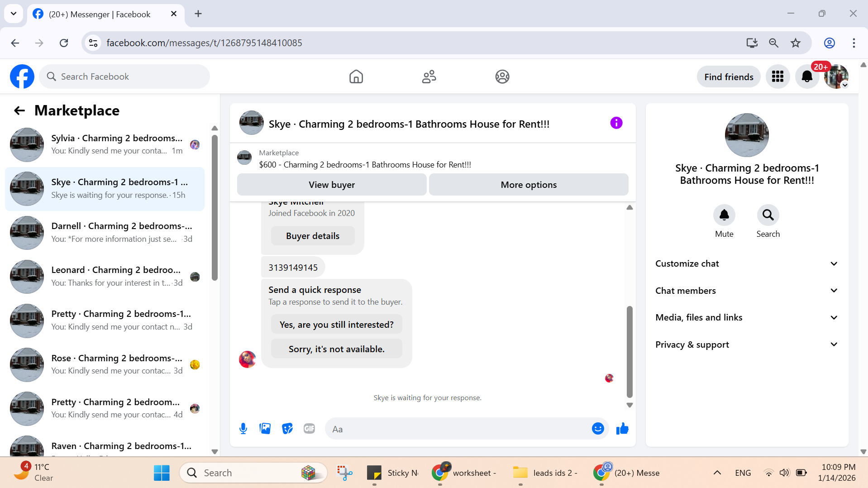Screen dimensions: 868x488
Task: Focus the Aa message input field
Action: click(x=457, y=429)
